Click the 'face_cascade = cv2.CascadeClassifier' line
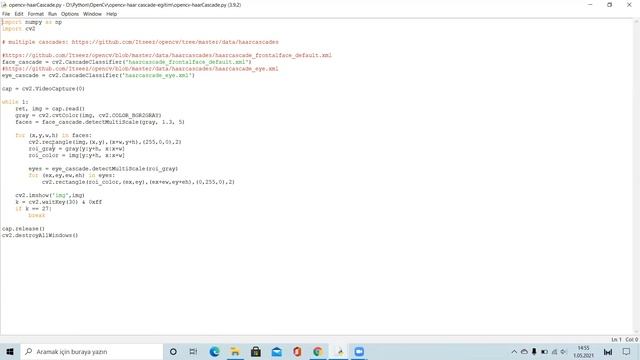 pyautogui.click(x=127, y=62)
